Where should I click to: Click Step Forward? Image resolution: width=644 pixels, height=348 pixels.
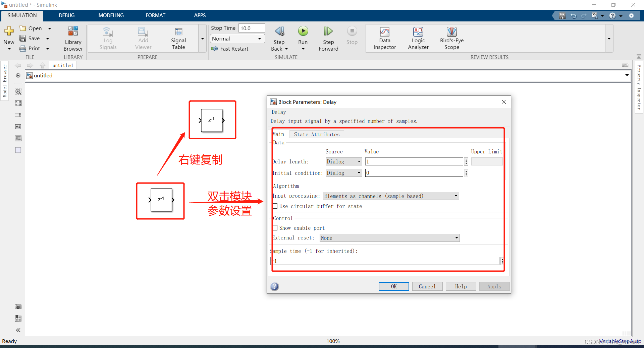(x=328, y=39)
